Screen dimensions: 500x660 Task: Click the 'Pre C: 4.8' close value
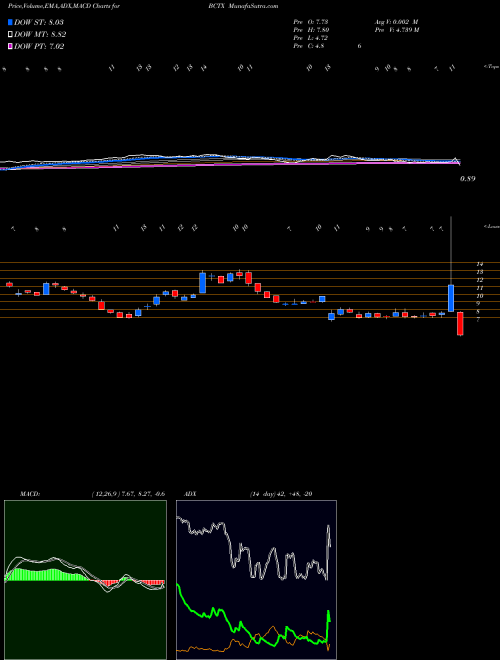[x=309, y=46]
